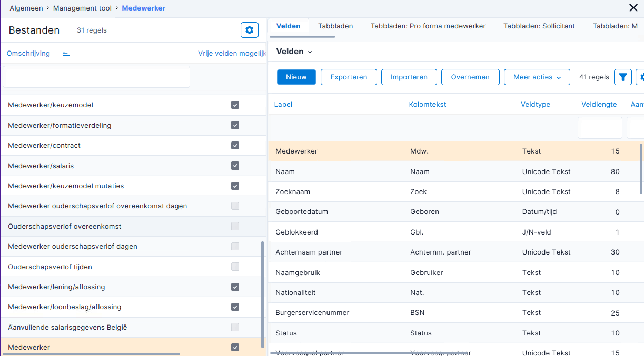Click sort icon beside Omschrijving
The height and width of the screenshot is (356, 644).
66,54
